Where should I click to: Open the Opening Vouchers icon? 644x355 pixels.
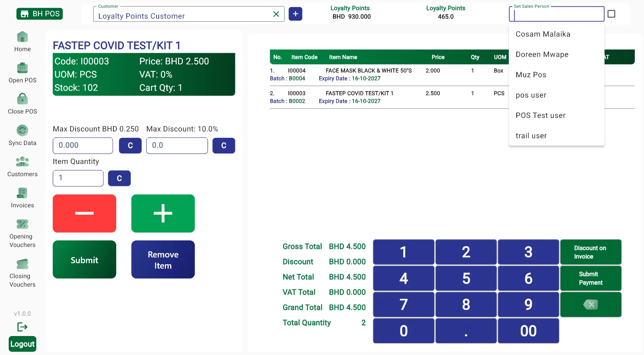pos(22,224)
